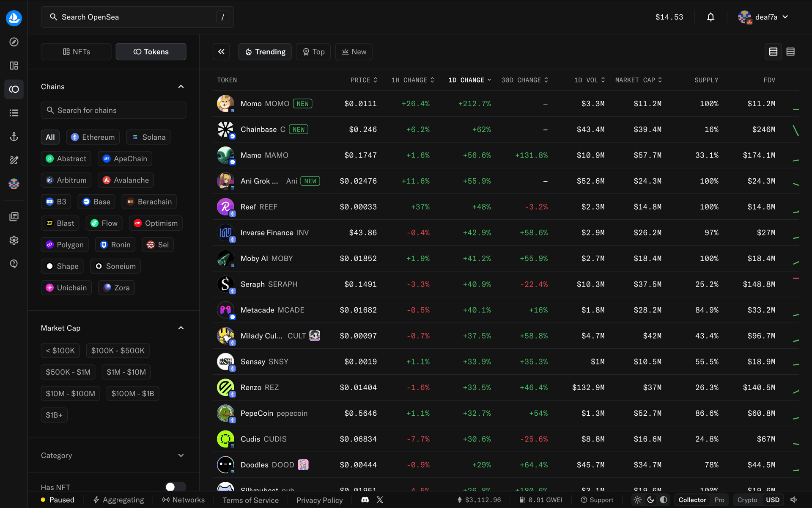
Task: Open the Help question mark icon in sidebar
Action: pyautogui.click(x=14, y=264)
